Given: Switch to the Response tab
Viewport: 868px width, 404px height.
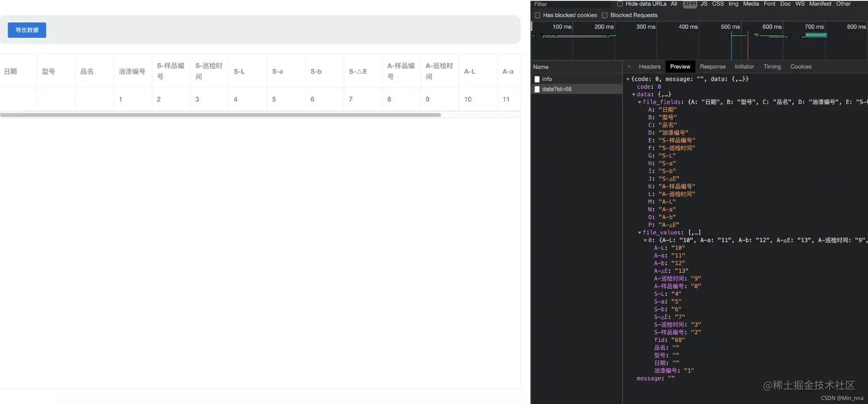Looking at the screenshot, I should pos(713,67).
